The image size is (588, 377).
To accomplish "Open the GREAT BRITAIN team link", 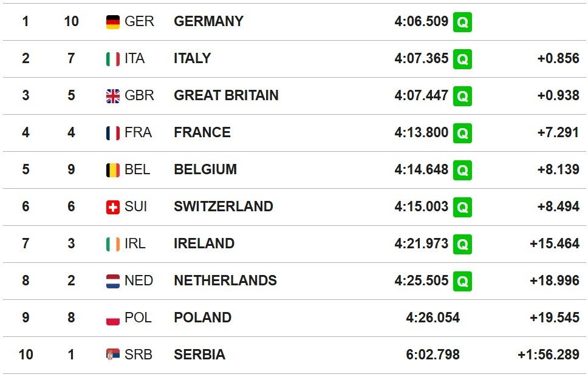I will pos(226,95).
